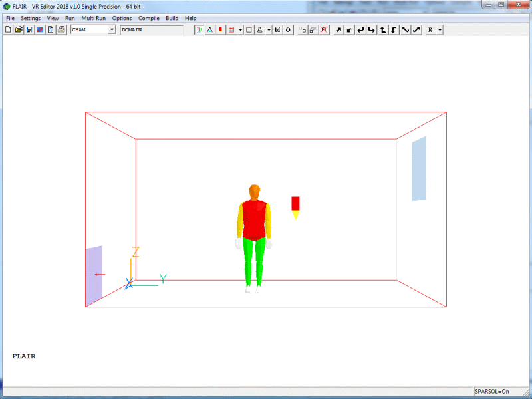Toggle the red probe marker icon
Viewport: 532px width, 399px height.
(x=220, y=30)
